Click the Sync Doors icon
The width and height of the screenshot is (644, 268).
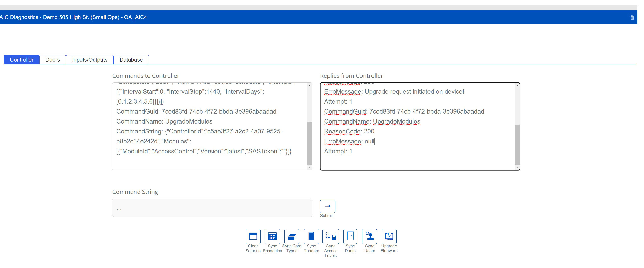click(350, 236)
